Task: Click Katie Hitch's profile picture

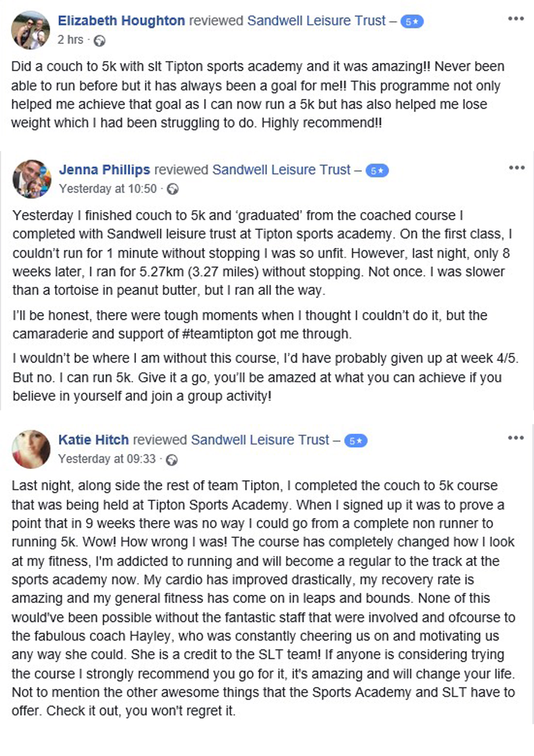Action: [x=31, y=449]
